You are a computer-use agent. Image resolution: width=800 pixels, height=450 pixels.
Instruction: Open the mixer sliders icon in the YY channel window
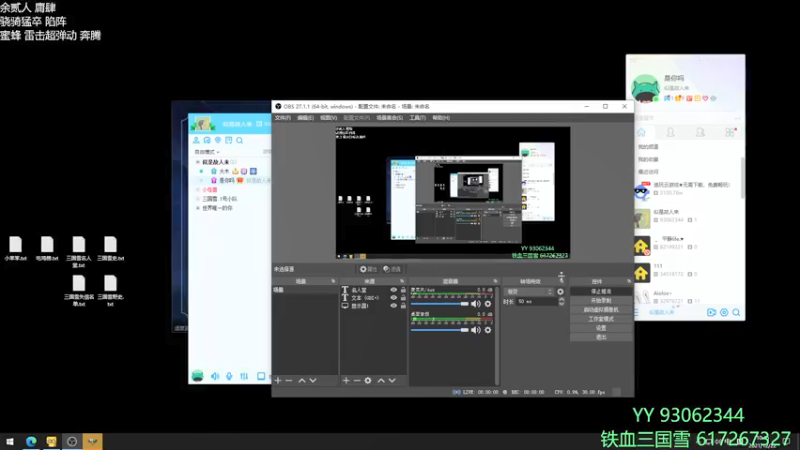(244, 376)
